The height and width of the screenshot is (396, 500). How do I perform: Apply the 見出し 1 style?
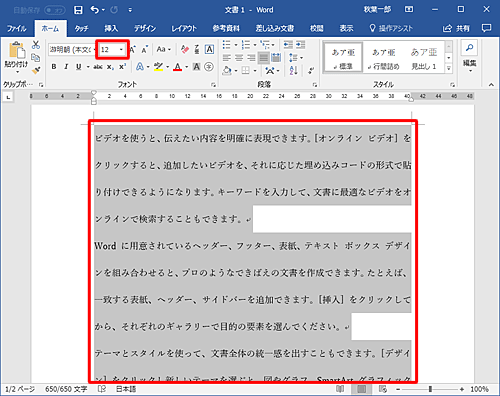tap(424, 57)
